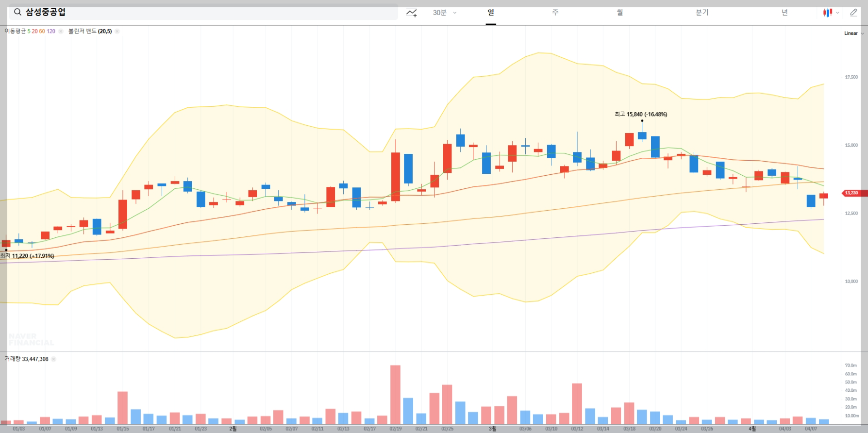Open the add-indicator chart icon
This screenshot has height=433, width=868.
pos(412,13)
